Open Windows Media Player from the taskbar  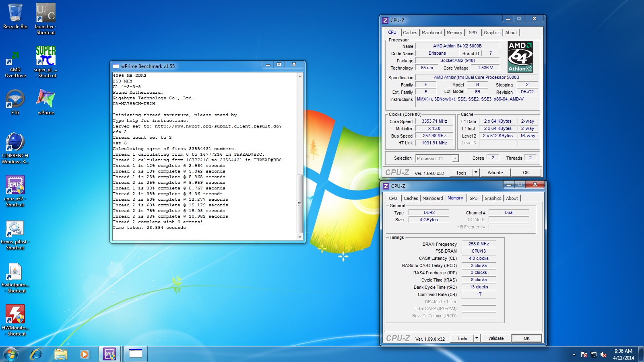pos(85,354)
